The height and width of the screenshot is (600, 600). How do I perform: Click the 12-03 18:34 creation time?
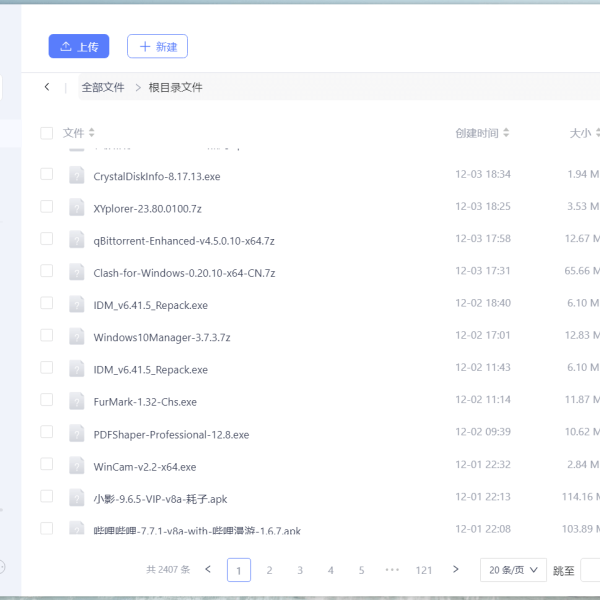point(483,174)
